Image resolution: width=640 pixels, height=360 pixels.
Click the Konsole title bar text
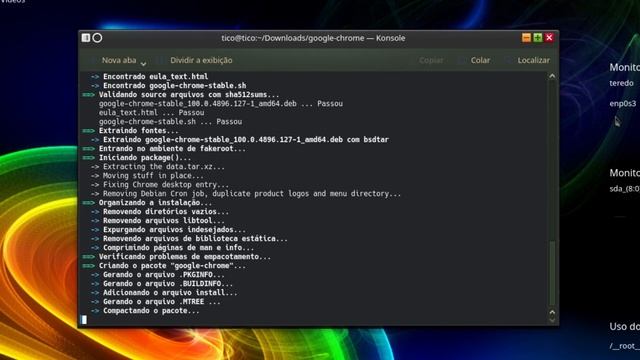pos(313,38)
